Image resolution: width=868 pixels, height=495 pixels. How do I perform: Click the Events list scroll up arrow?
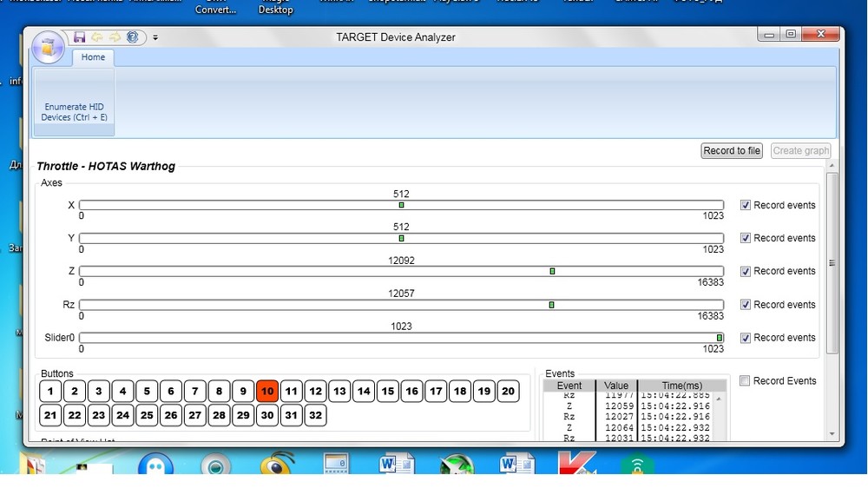pyautogui.click(x=719, y=399)
